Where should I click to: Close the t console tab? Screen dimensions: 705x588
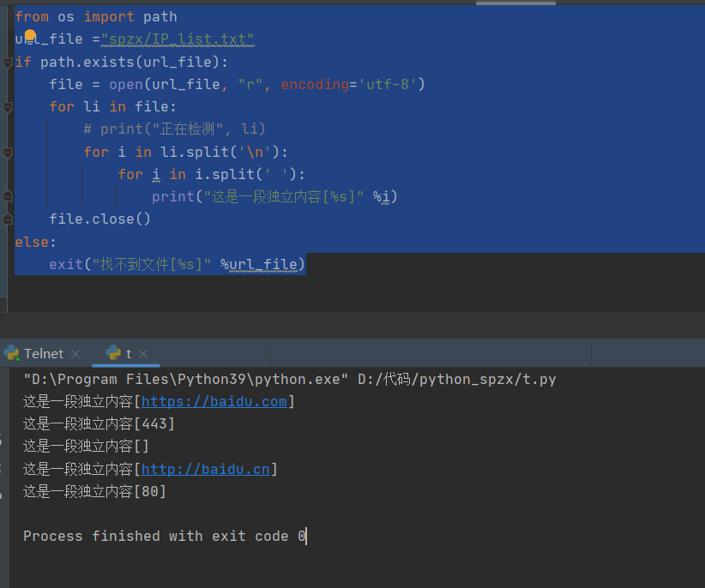145,353
